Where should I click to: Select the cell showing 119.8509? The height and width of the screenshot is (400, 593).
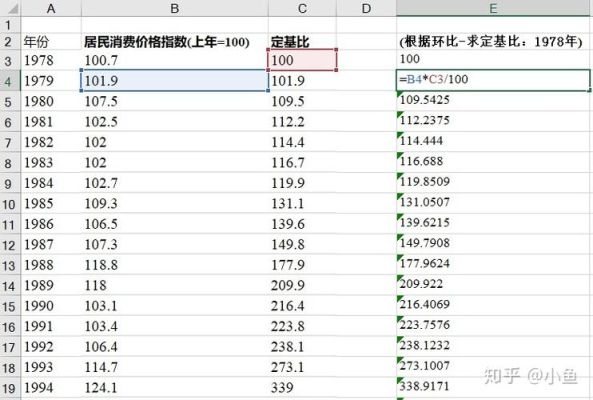(x=493, y=182)
